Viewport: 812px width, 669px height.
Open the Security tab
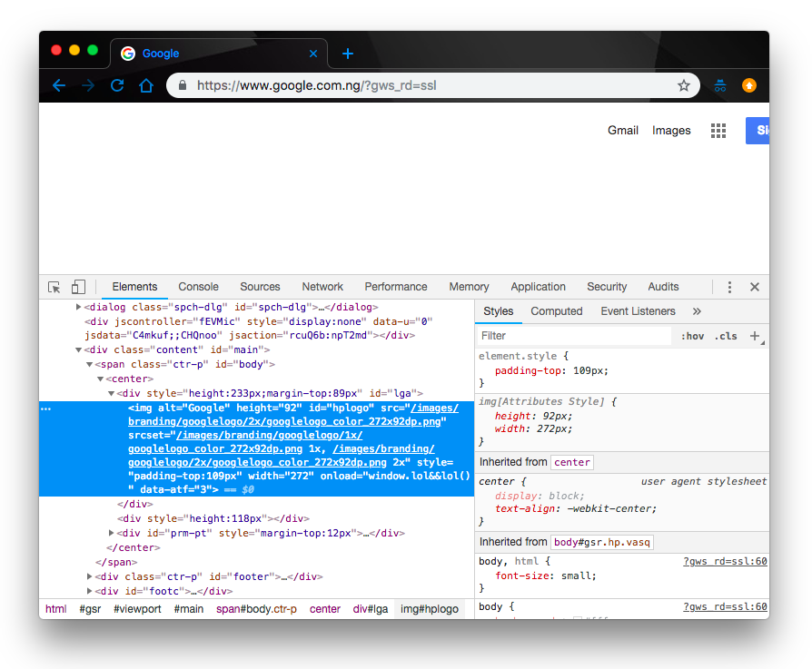[x=607, y=287]
